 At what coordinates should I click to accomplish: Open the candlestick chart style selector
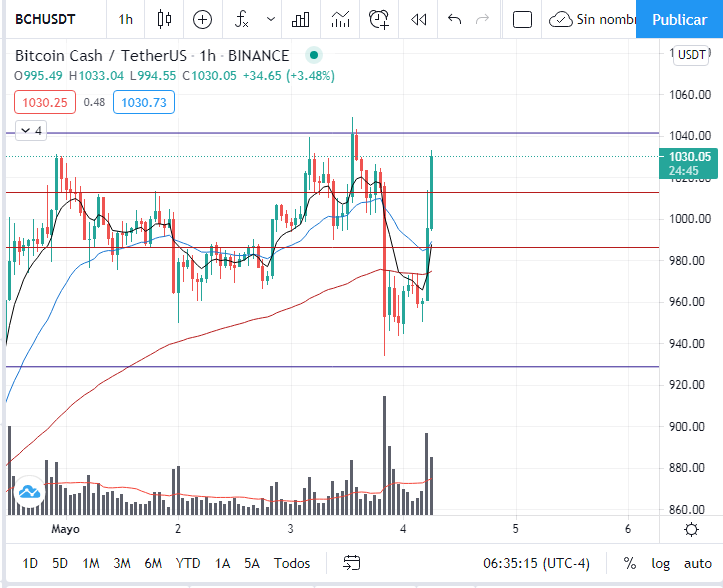(164, 19)
